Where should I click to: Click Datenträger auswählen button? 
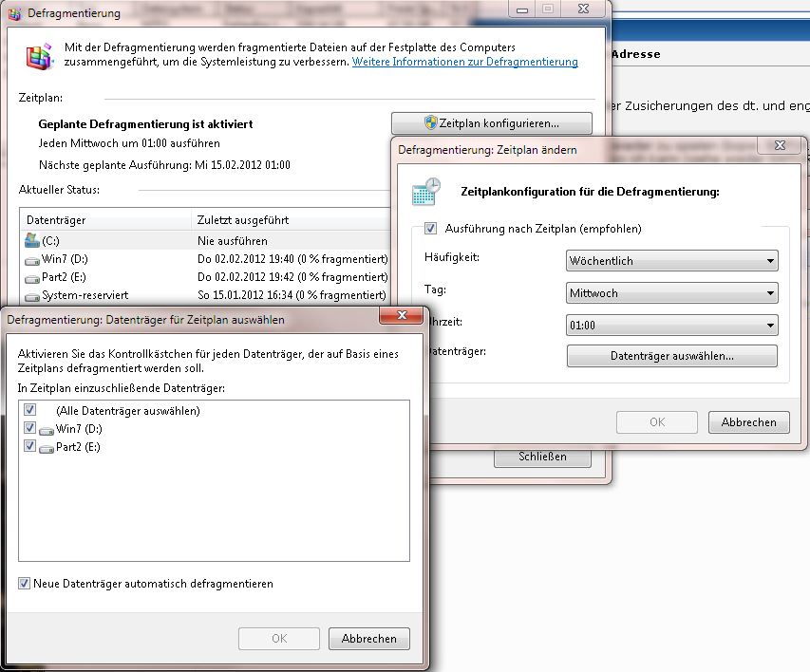pos(671,356)
